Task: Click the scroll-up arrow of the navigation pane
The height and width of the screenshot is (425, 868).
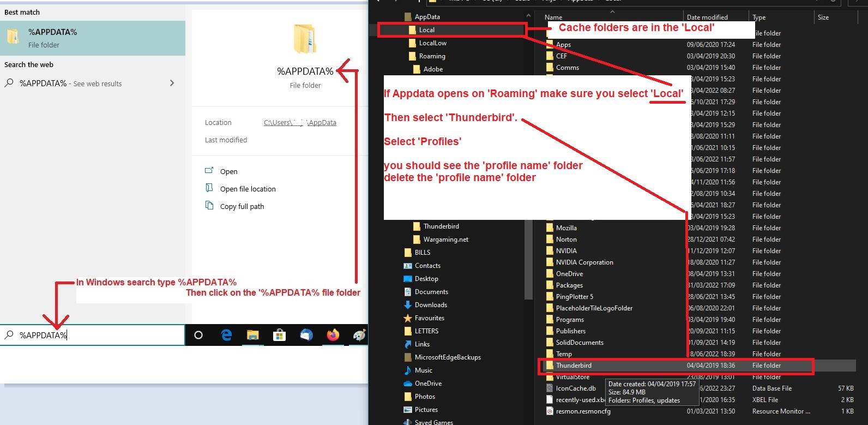Action: [x=528, y=15]
